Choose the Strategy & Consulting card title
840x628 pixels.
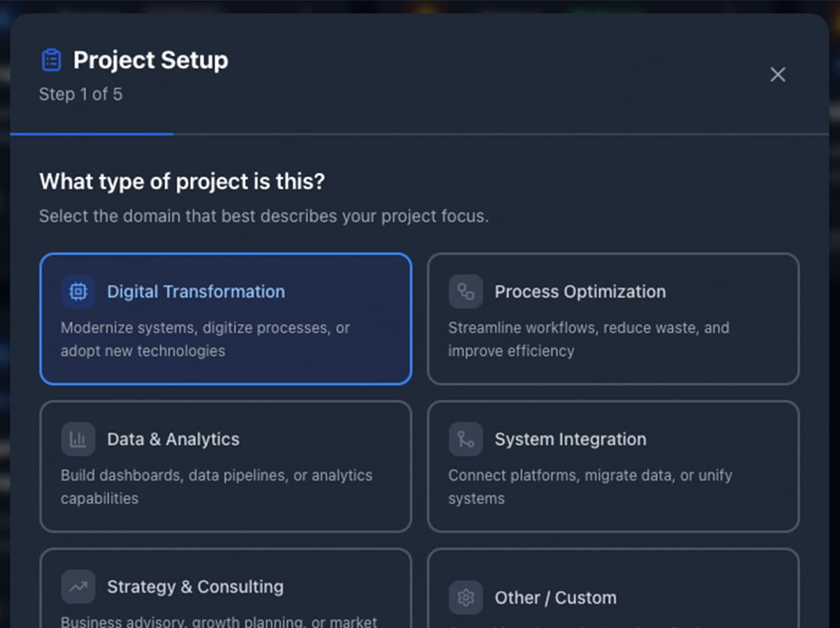195,587
